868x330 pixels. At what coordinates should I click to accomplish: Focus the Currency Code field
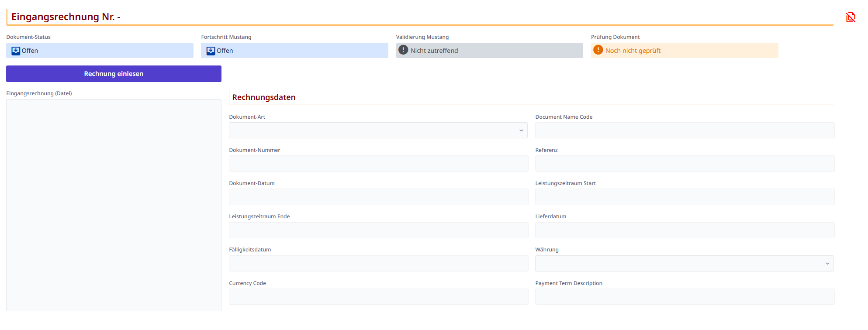pos(378,297)
